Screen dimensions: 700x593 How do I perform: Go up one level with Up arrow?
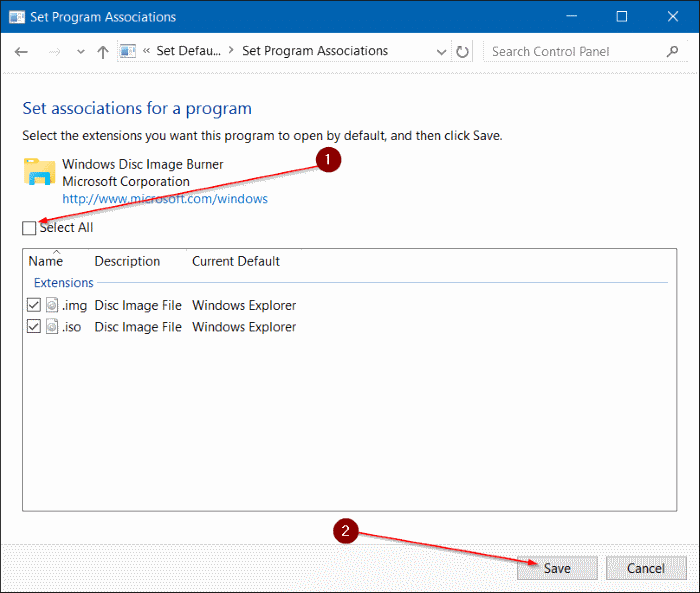(x=103, y=52)
